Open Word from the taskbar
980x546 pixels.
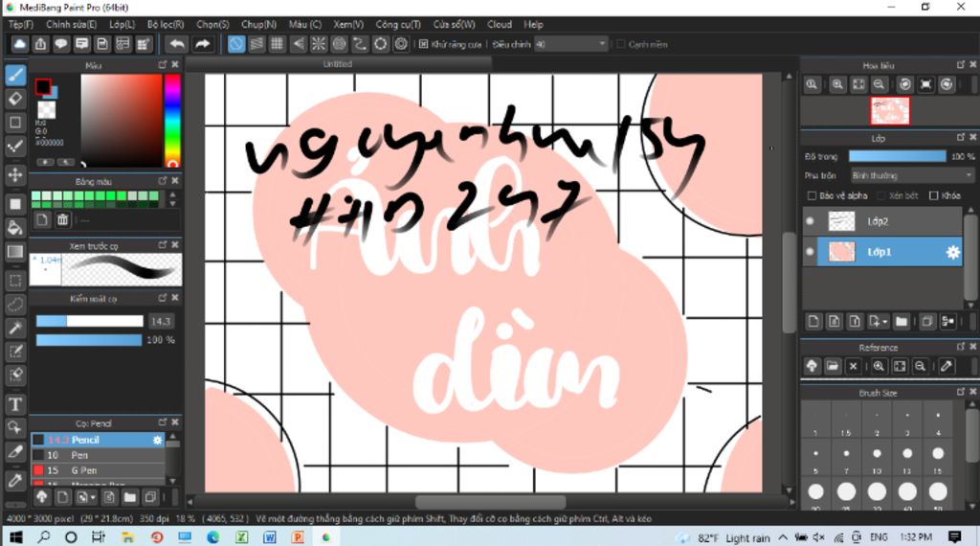point(269,537)
